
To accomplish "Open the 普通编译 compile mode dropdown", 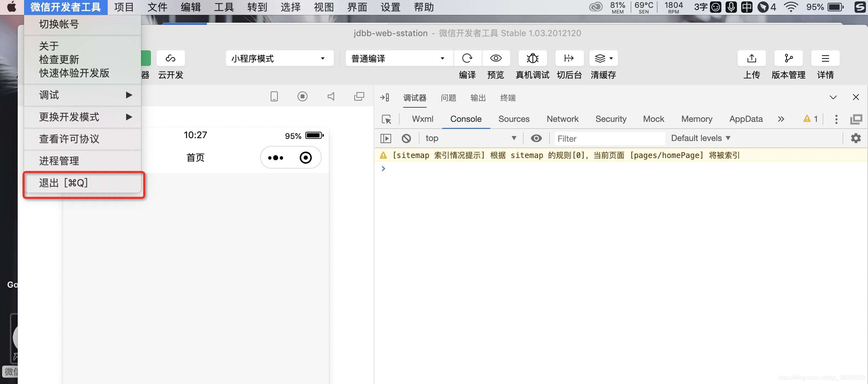I will tap(399, 58).
